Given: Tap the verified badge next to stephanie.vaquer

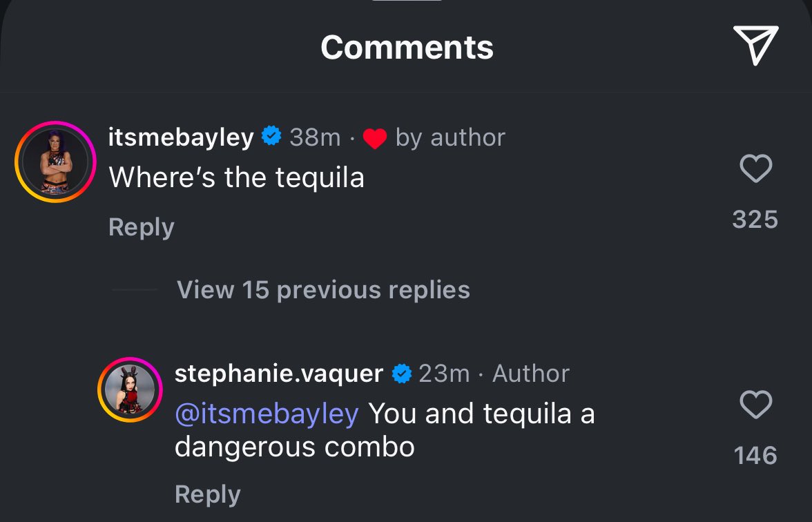Looking at the screenshot, I should coord(401,374).
